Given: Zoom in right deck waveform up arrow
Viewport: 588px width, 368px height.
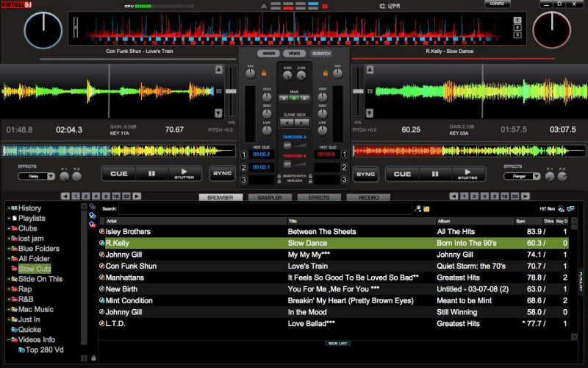Looking at the screenshot, I should [x=370, y=69].
